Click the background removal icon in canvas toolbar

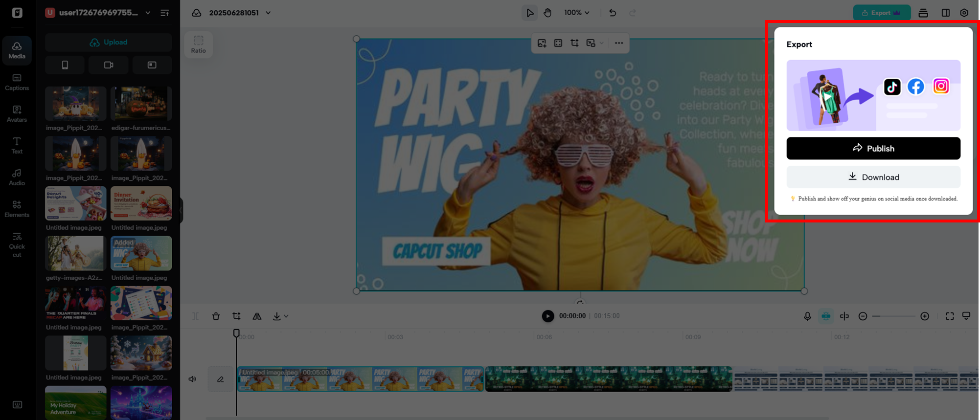point(591,43)
